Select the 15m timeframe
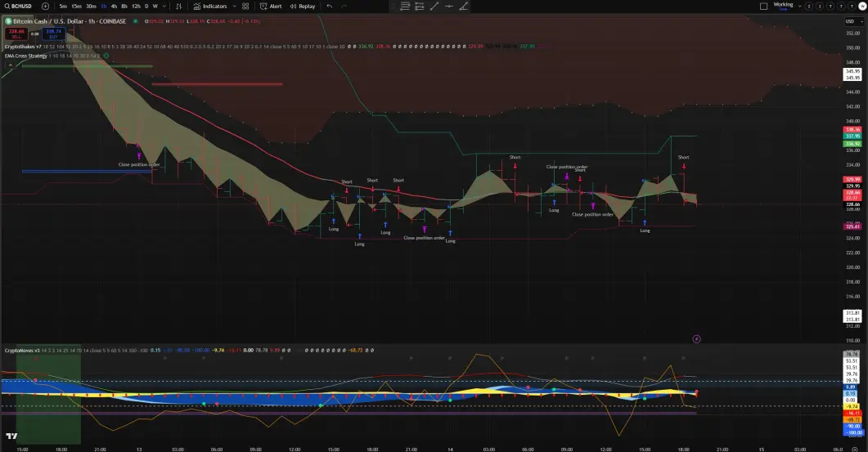Viewport: 868px width, 452px height. pos(76,6)
